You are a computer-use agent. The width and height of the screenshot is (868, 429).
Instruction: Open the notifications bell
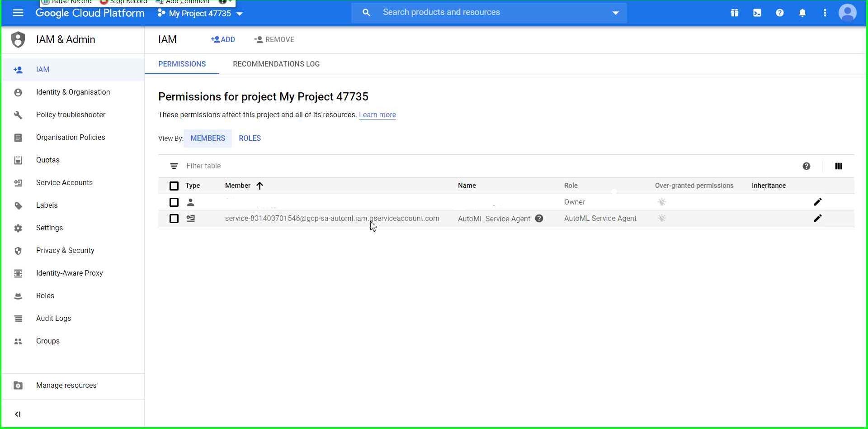pos(802,13)
